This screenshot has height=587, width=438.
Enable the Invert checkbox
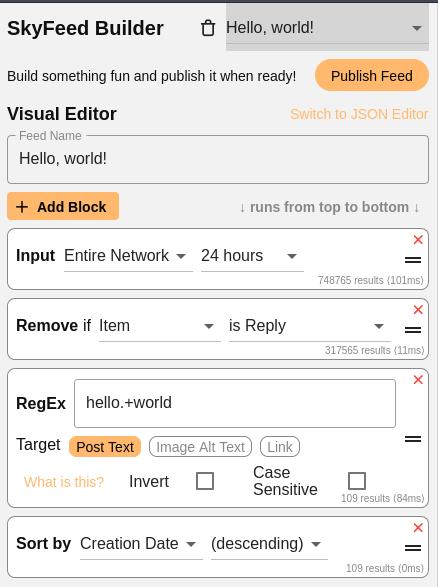point(205,481)
